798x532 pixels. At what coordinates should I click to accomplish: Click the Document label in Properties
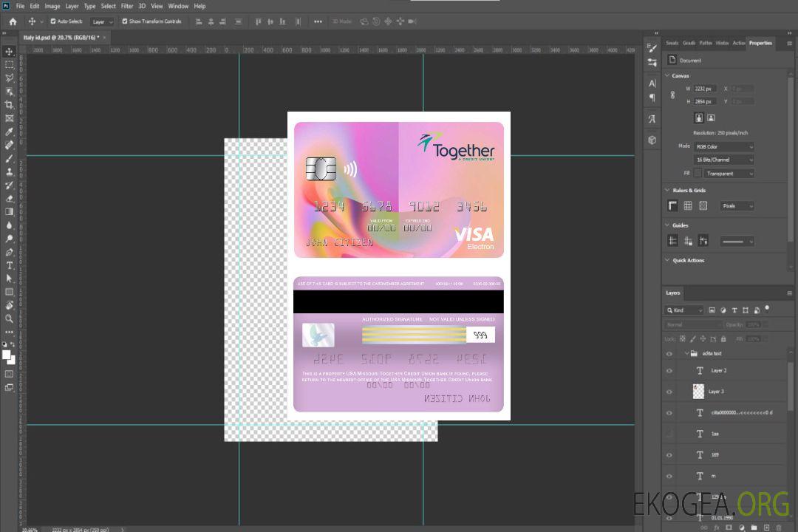pyautogui.click(x=690, y=61)
